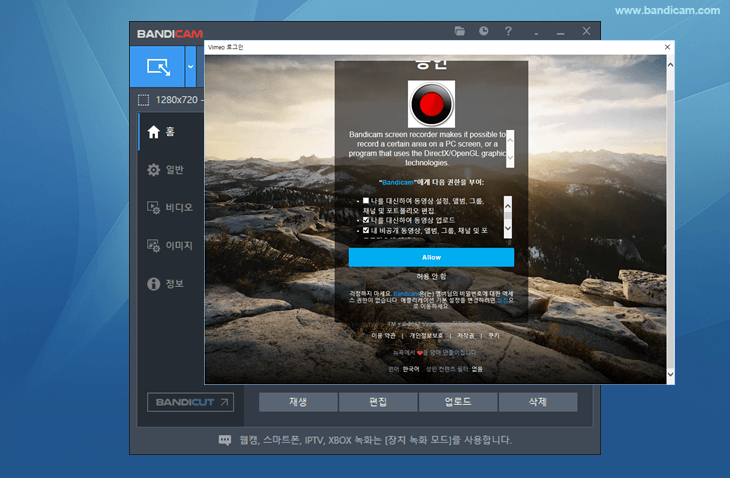Close the Vimeo 로그인 window
The image size is (730, 478).
tap(667, 47)
